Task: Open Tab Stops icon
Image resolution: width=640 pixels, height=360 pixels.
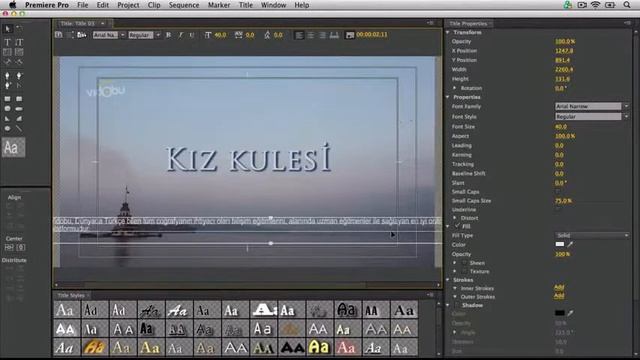Action: 334,36
